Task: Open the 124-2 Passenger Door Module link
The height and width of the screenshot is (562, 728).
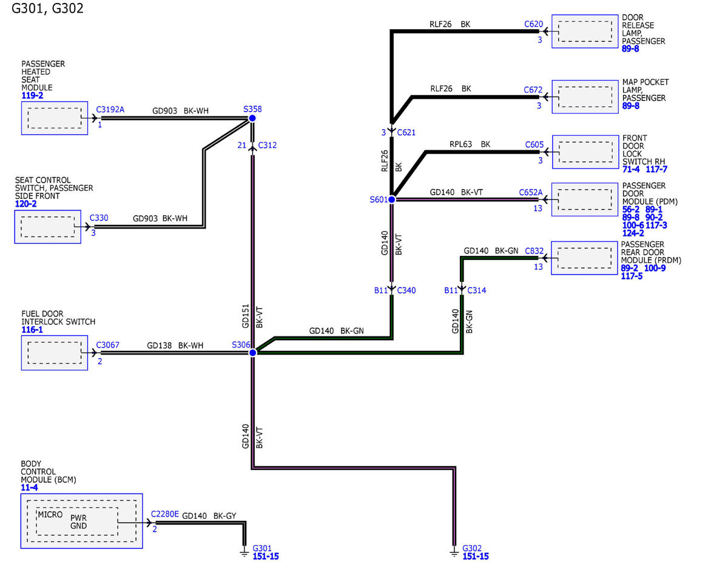Action: point(633,233)
